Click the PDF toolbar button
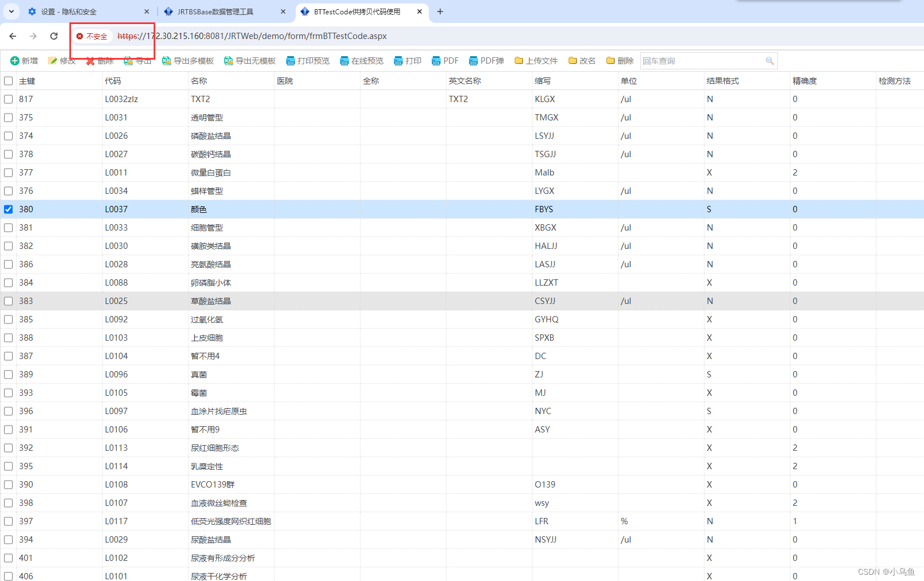 point(445,61)
